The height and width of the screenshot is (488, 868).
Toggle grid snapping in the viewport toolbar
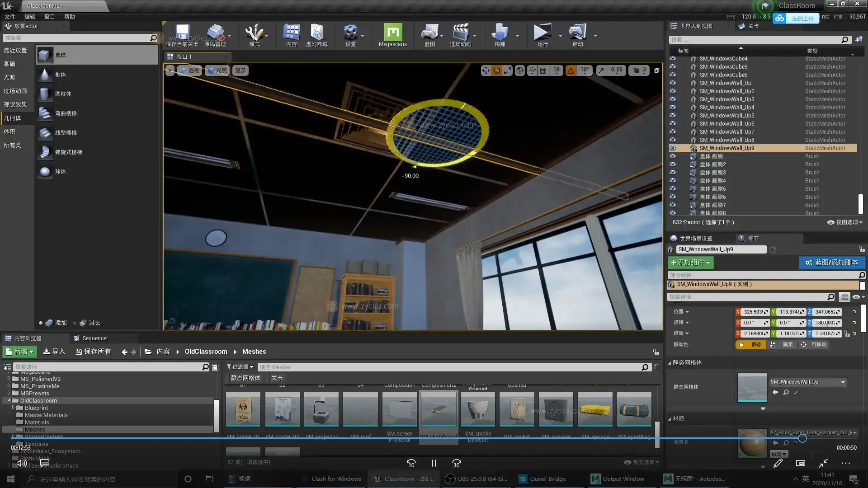pyautogui.click(x=542, y=70)
